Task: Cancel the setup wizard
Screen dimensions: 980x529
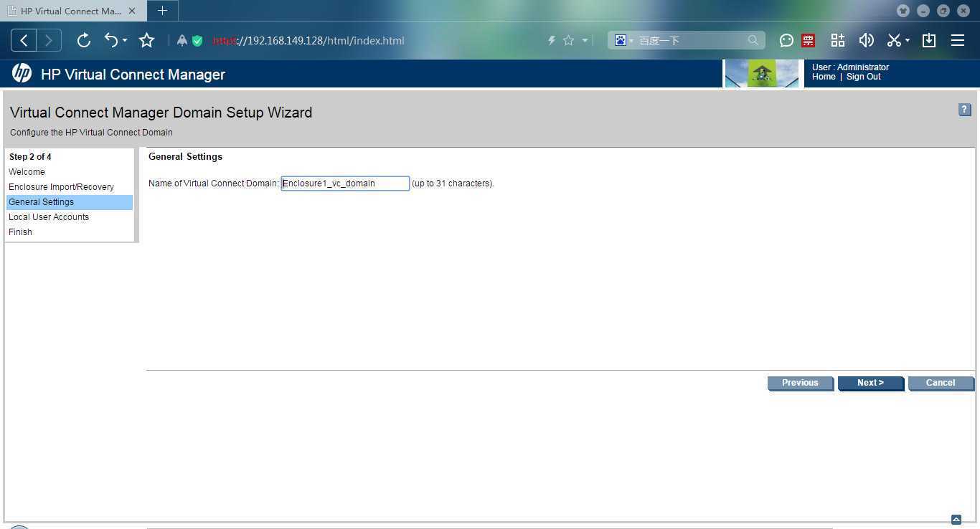Action: coord(941,383)
